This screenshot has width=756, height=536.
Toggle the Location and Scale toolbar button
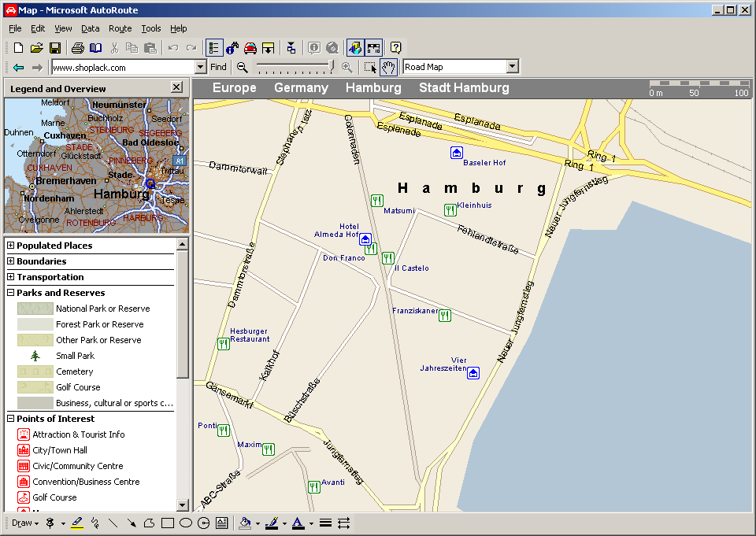pos(373,48)
